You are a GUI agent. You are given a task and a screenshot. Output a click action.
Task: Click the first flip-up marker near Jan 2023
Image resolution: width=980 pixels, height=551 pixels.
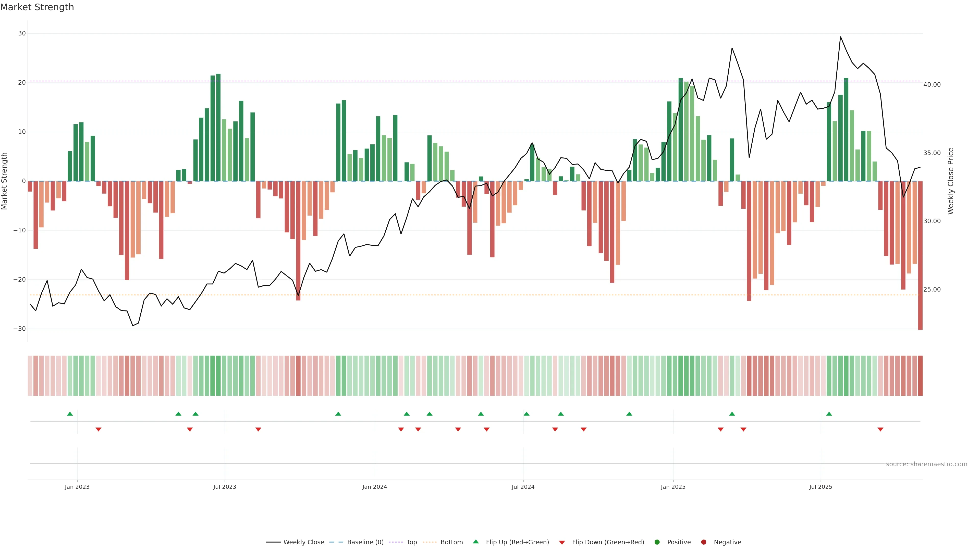click(x=70, y=414)
